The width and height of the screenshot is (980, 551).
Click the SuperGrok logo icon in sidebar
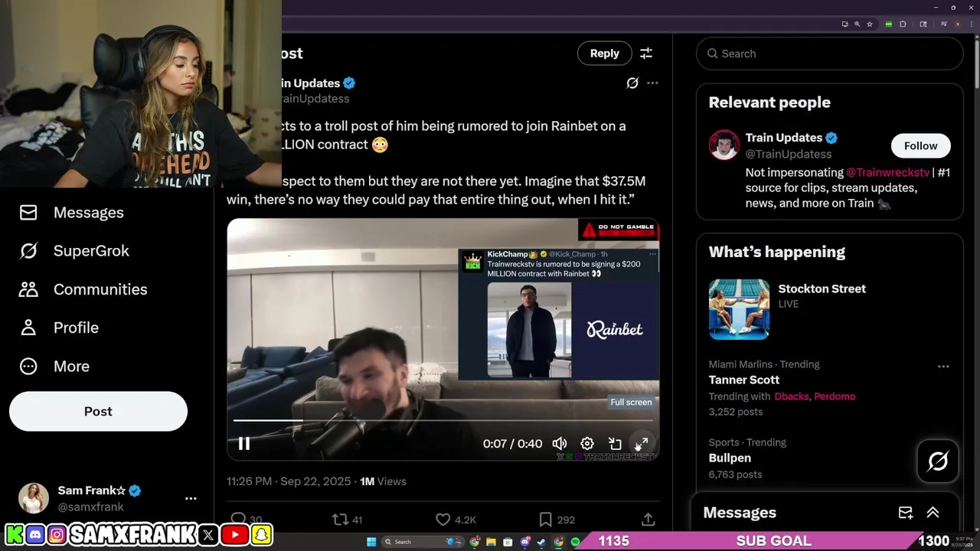click(x=28, y=251)
